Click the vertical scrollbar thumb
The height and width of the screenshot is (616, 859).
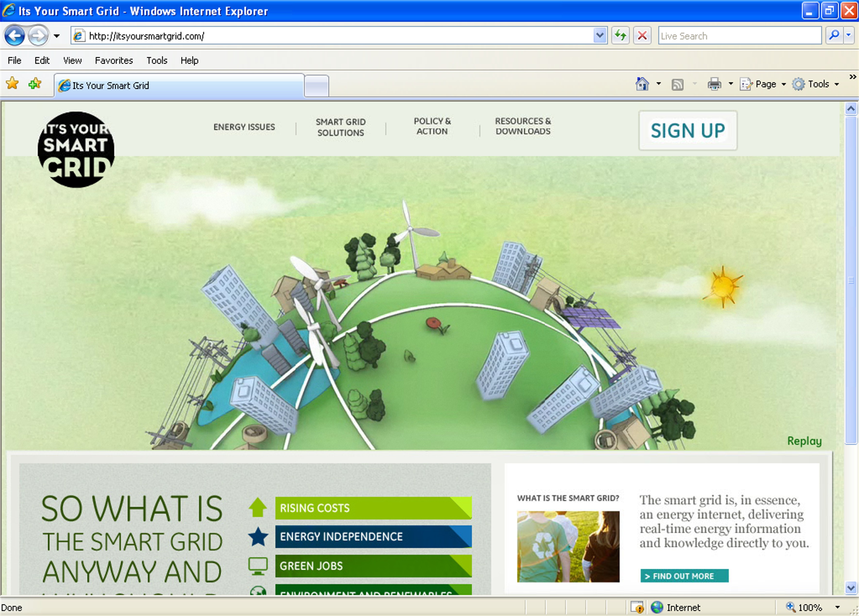coord(851,280)
